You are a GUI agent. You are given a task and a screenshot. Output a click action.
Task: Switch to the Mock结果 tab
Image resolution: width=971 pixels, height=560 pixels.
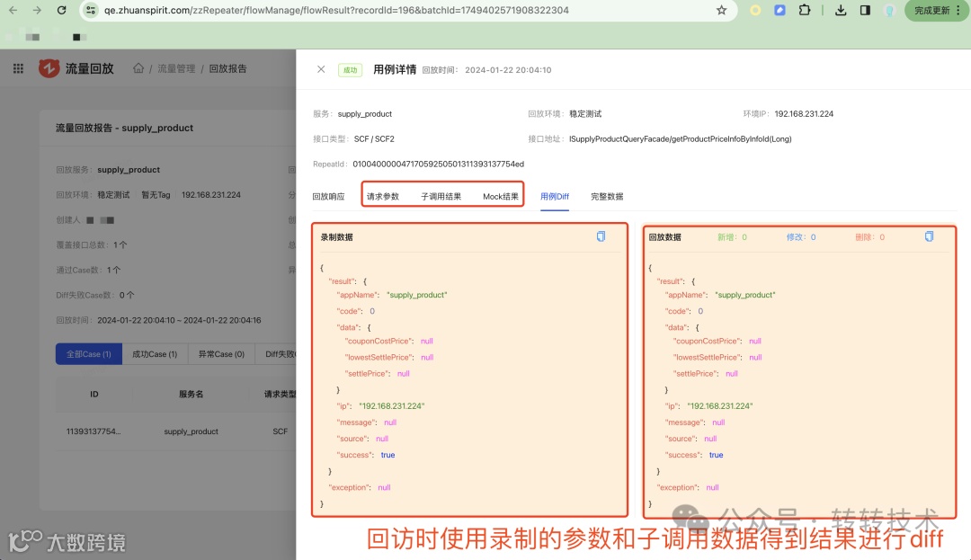[x=501, y=196]
